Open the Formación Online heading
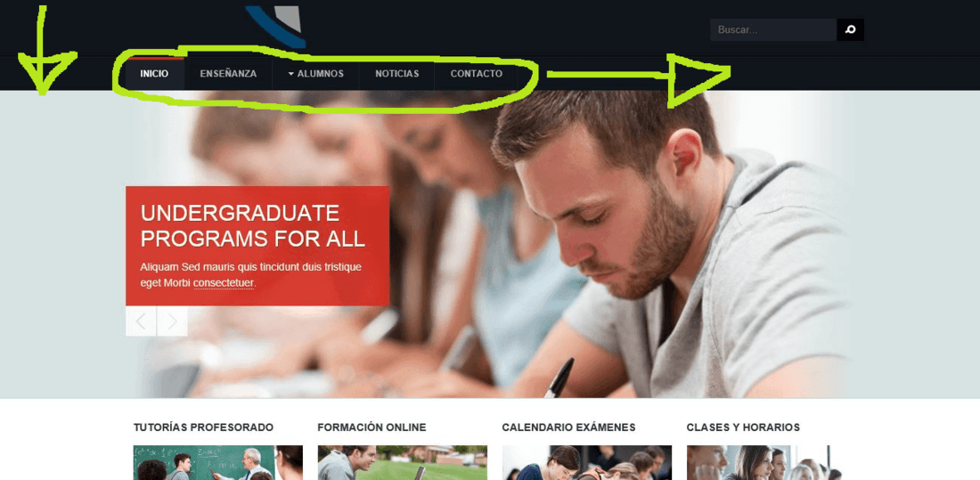 tap(372, 427)
